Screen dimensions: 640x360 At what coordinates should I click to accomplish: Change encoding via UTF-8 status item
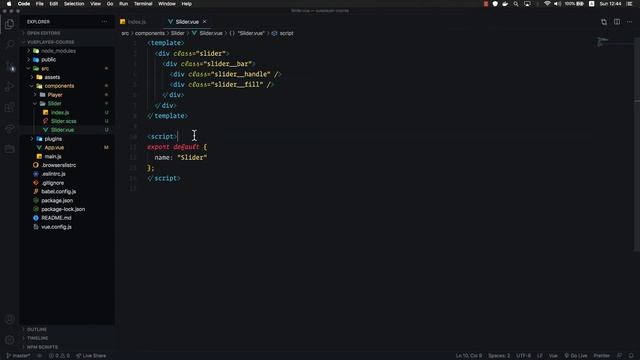pyautogui.click(x=523, y=356)
